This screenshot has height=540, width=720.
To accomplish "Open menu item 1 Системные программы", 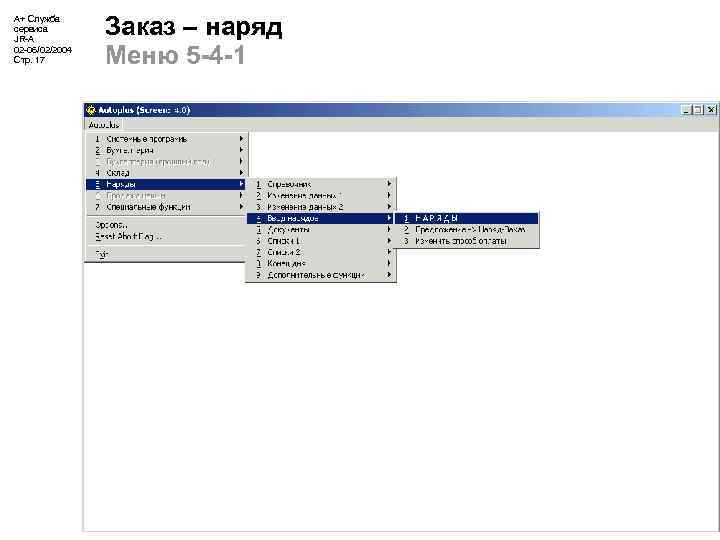I will point(167,139).
